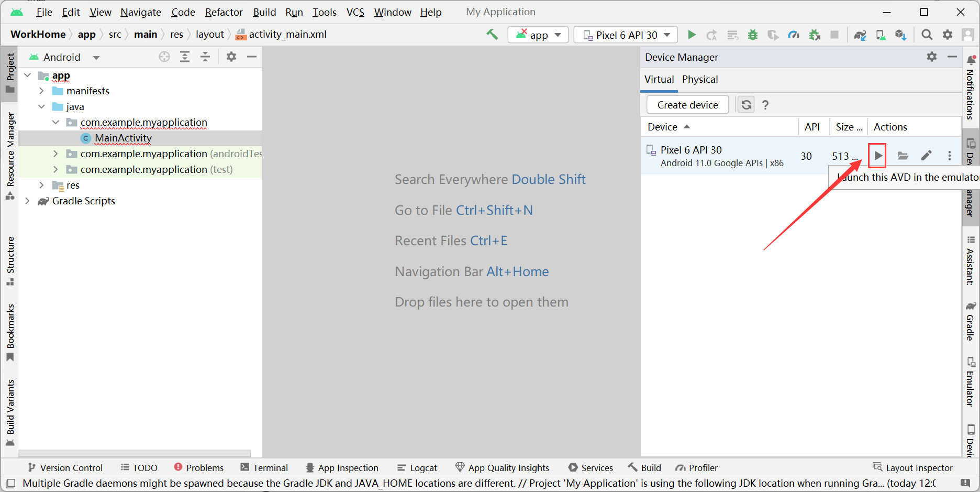Open App Quality Insights tool window
Screen dimensions: 980x492
tap(502, 467)
